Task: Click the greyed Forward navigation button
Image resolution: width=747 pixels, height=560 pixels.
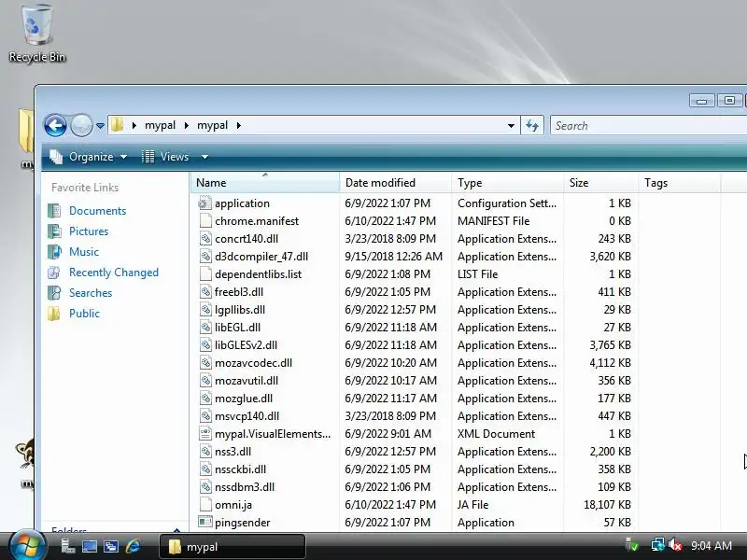Action: click(x=81, y=126)
